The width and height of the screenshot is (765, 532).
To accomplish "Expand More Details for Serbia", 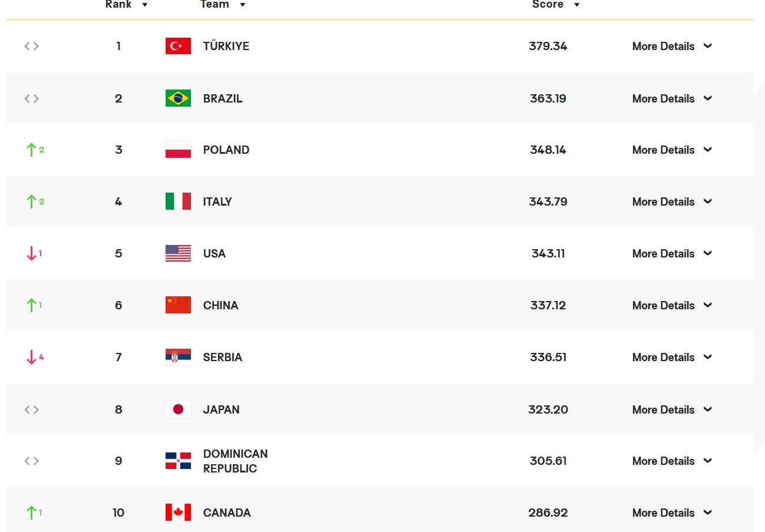I will pos(672,357).
